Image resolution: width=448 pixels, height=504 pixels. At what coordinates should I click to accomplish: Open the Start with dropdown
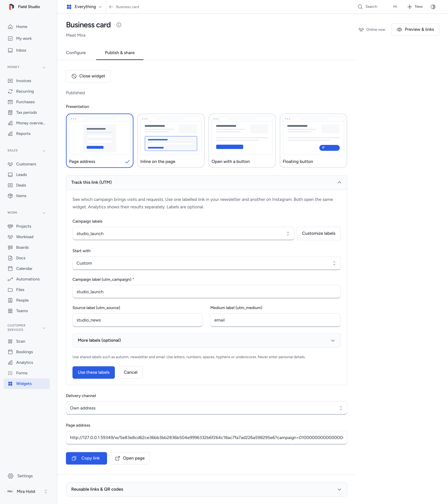(206, 263)
